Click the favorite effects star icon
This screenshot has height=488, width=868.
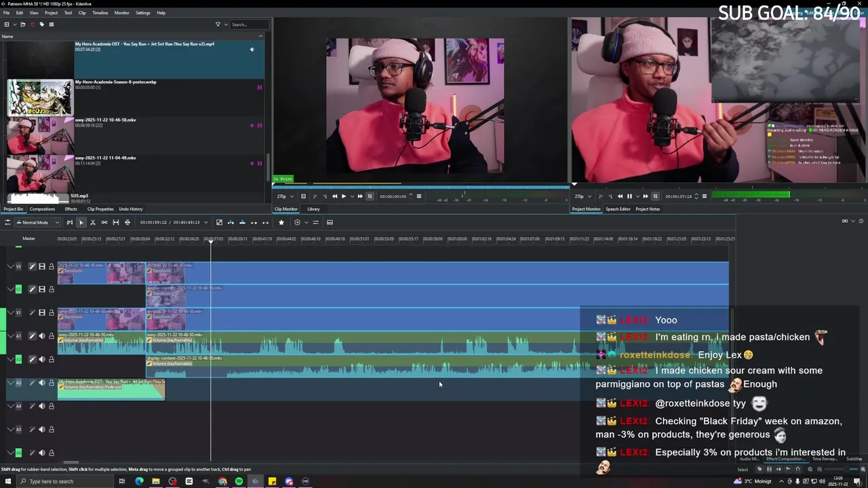coord(281,222)
